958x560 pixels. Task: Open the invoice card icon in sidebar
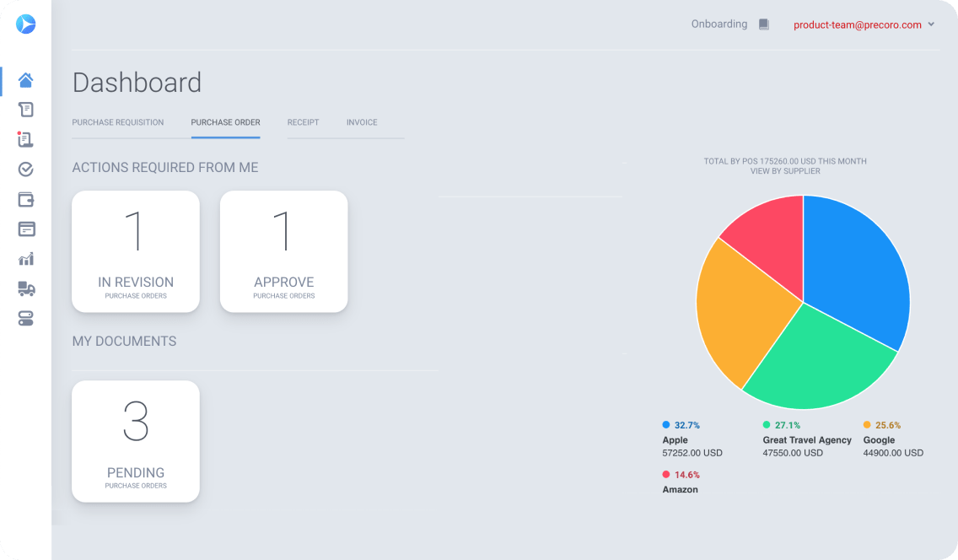point(25,229)
